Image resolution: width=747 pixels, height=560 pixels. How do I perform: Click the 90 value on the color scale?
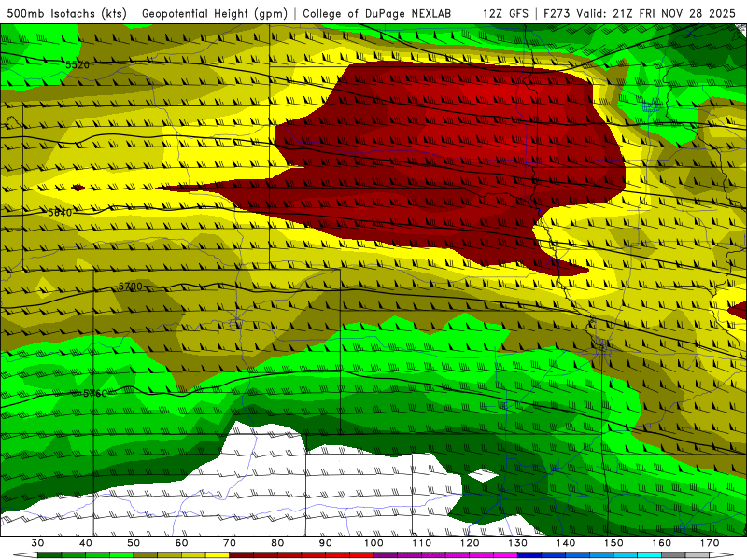[x=325, y=543]
